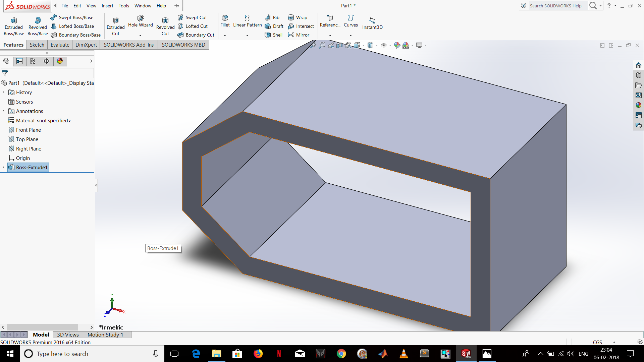The width and height of the screenshot is (644, 362).
Task: Open the Hide/Show Items dropdown
Action: pos(390,45)
